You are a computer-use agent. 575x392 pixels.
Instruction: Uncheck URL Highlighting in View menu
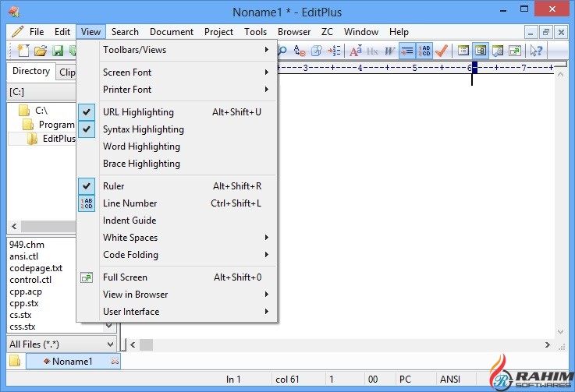pyautogui.click(x=177, y=112)
